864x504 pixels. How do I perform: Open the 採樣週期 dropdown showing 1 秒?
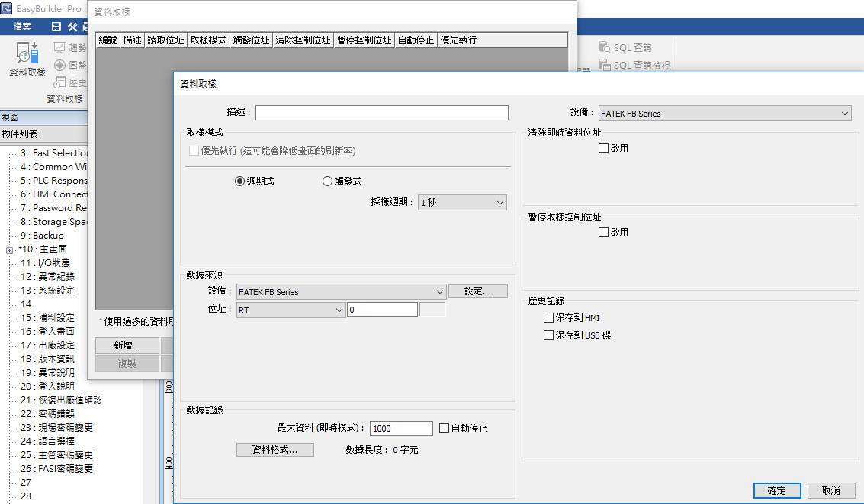462,203
